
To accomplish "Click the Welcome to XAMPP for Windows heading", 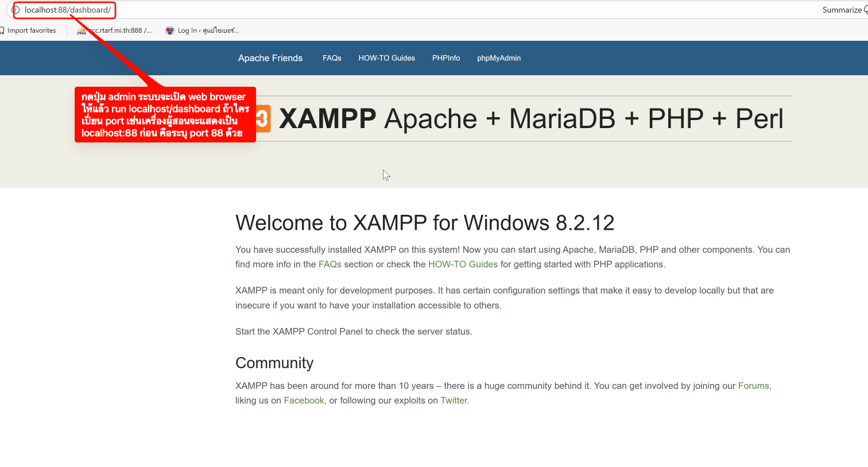I will pos(425,223).
